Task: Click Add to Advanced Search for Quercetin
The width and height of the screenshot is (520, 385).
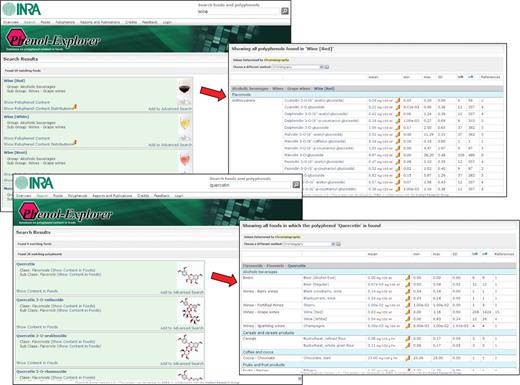Action: pos(182,292)
